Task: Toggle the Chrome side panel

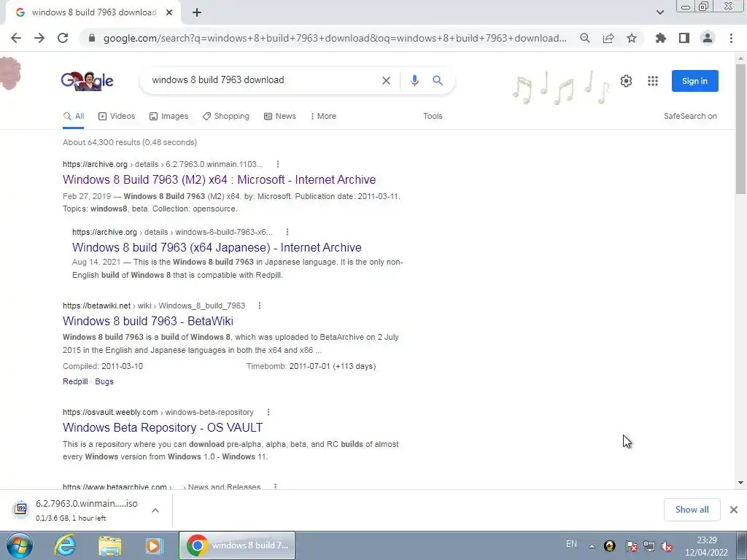Action: [x=684, y=38]
